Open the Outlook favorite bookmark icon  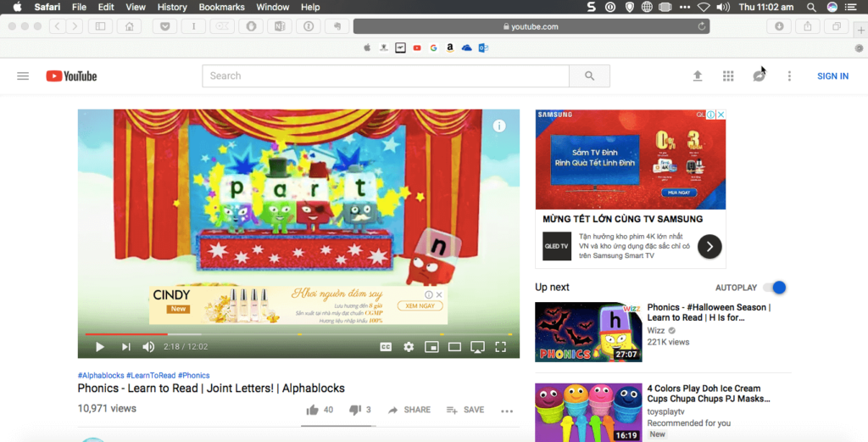(483, 48)
